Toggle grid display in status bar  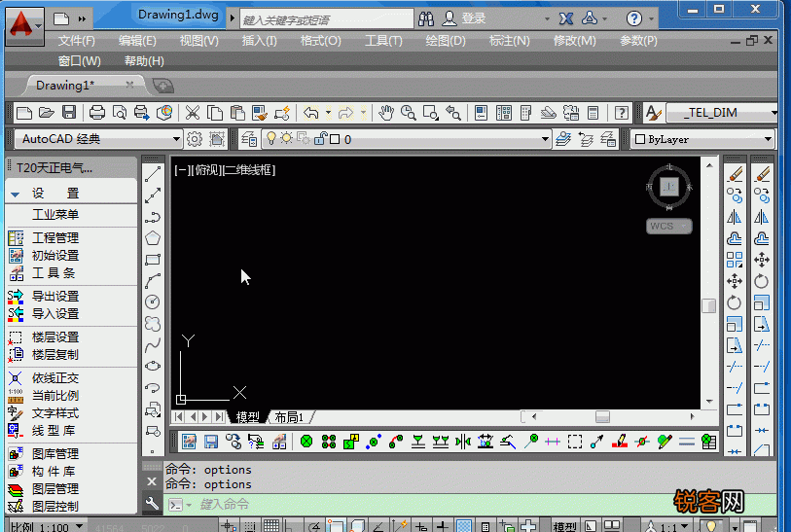pos(271,526)
